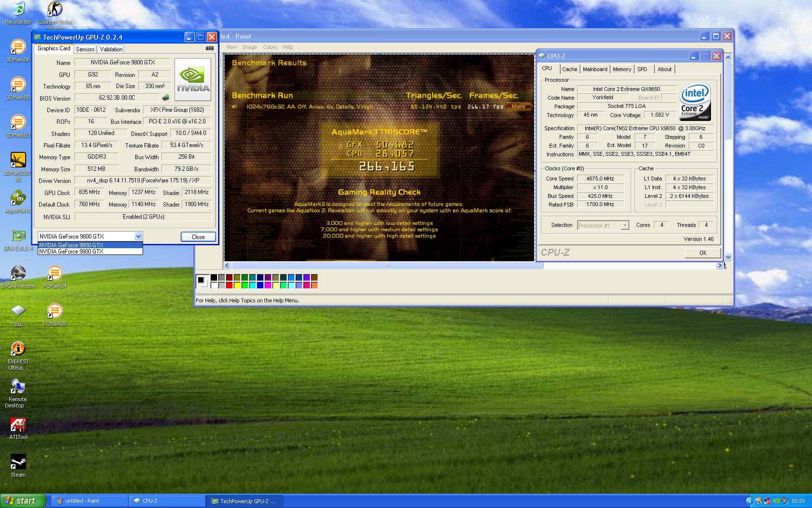Click the system clock showing 02:01
The width and height of the screenshot is (812, 508).
click(x=798, y=501)
